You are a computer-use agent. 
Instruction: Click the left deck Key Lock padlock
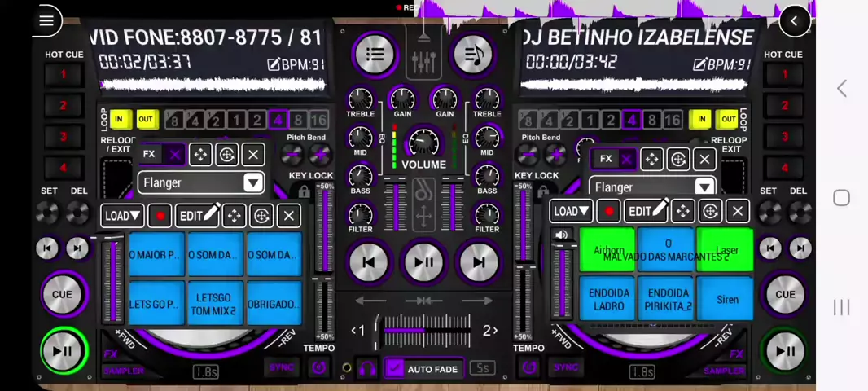point(304,192)
